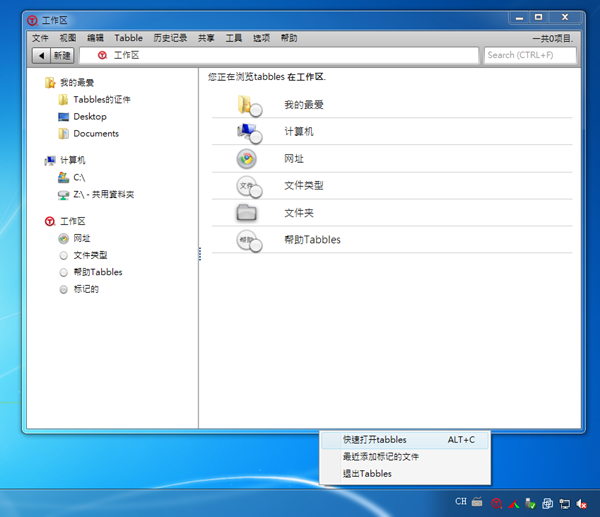The width and height of the screenshot is (600, 517).
Task: Select the 帮助Tabbles tabble in sidebar
Action: 91,272
